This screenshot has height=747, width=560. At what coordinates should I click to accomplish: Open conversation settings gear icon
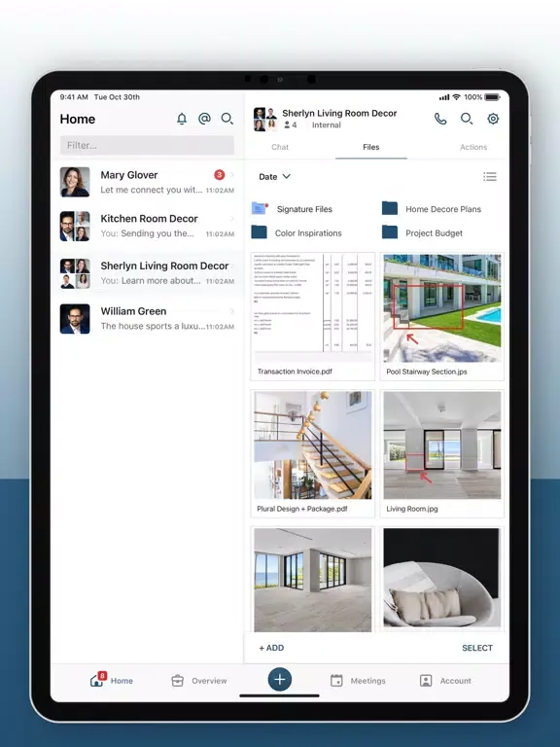493,119
